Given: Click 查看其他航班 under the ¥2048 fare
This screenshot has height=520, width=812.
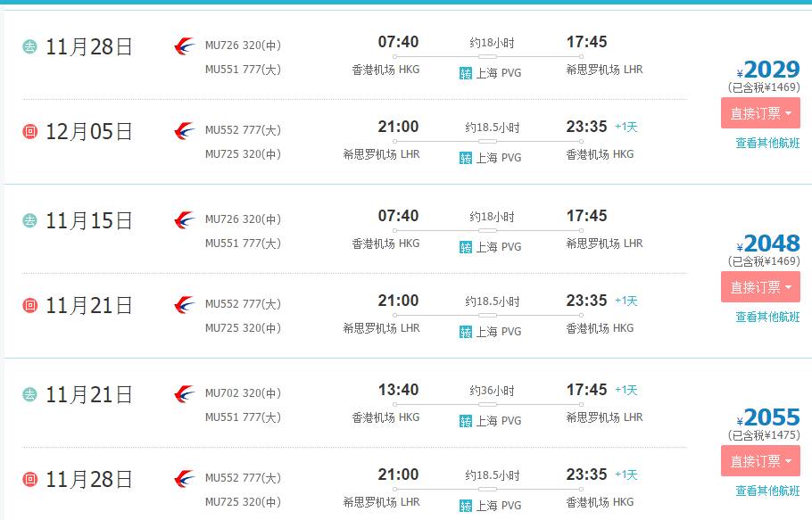Looking at the screenshot, I should [767, 317].
